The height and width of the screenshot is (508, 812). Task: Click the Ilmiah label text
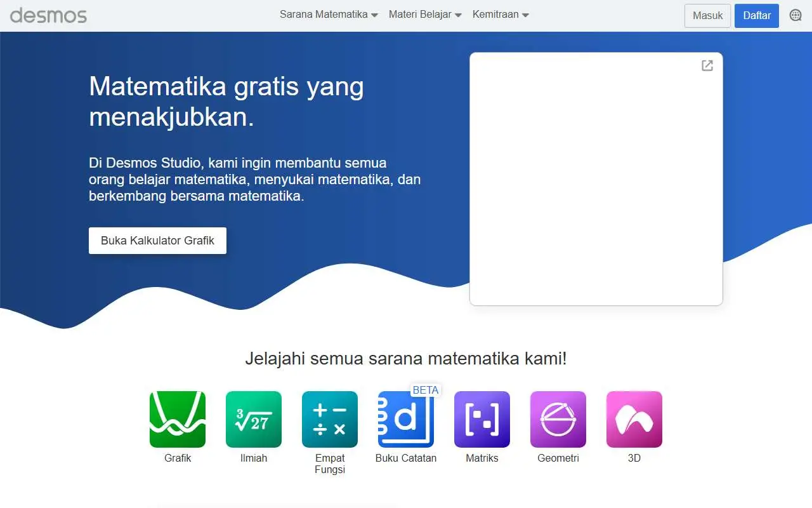point(254,458)
